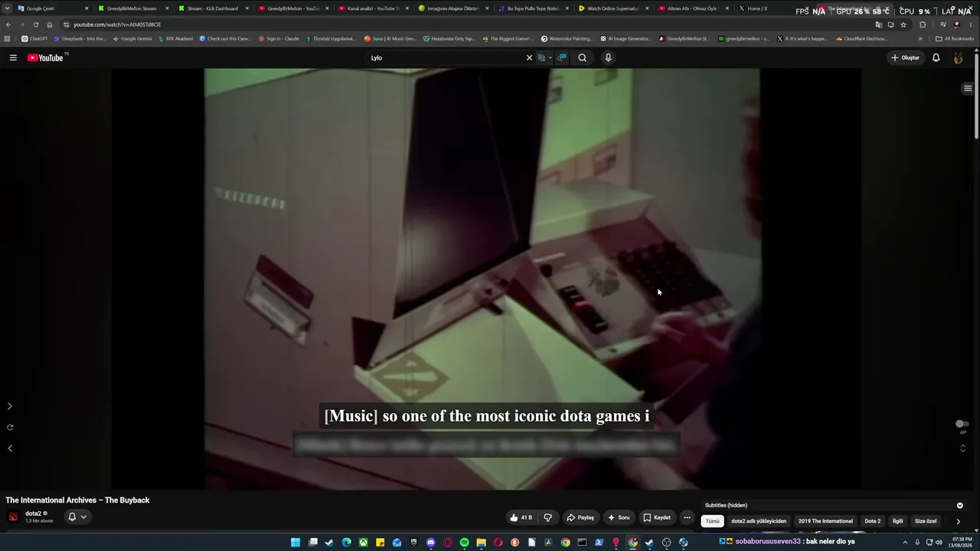Open the Windows Start menu
This screenshot has height=551, width=980.
coord(296,543)
